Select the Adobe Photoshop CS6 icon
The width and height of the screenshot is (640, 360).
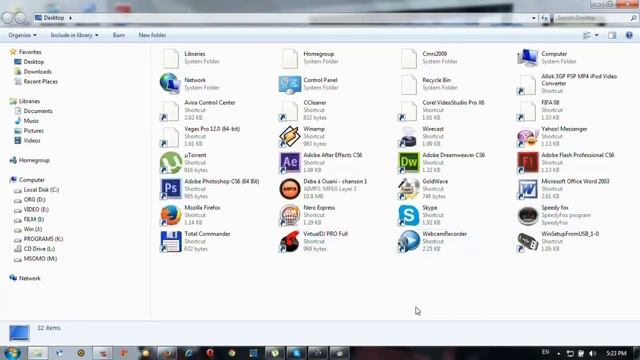coord(170,189)
